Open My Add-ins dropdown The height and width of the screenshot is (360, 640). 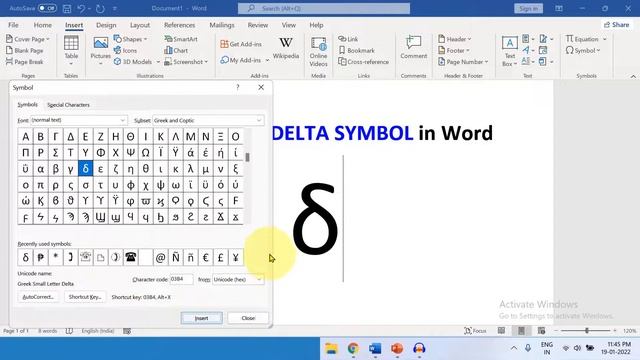[x=244, y=60]
